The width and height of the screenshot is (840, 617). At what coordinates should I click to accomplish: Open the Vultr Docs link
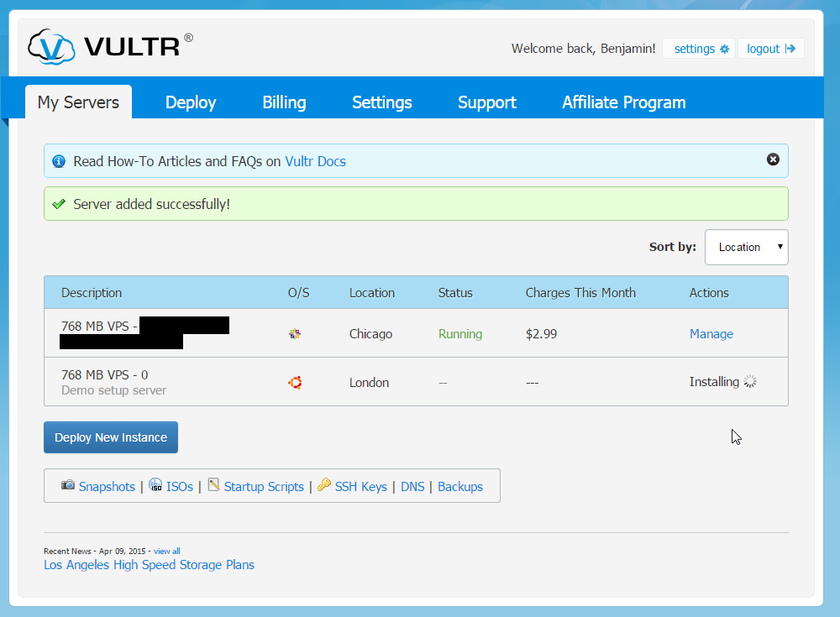[x=316, y=161]
